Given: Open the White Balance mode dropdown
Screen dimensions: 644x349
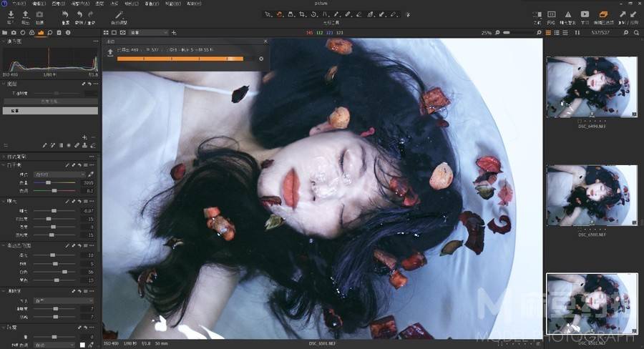Looking at the screenshot, I should coord(59,174).
